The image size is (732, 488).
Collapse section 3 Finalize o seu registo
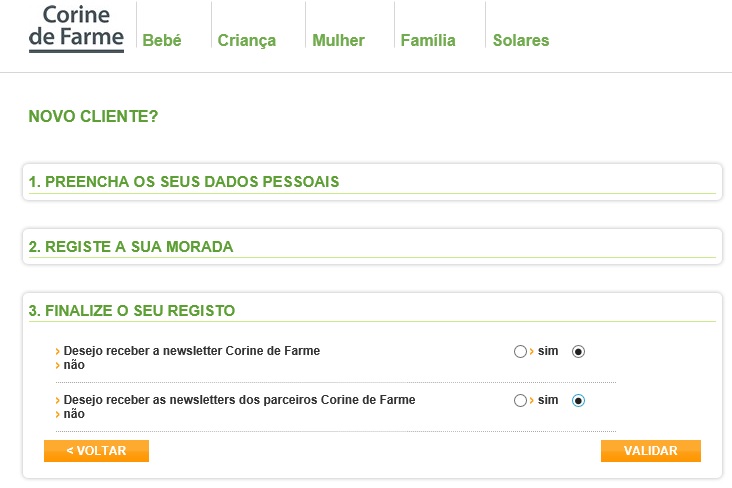tap(132, 311)
